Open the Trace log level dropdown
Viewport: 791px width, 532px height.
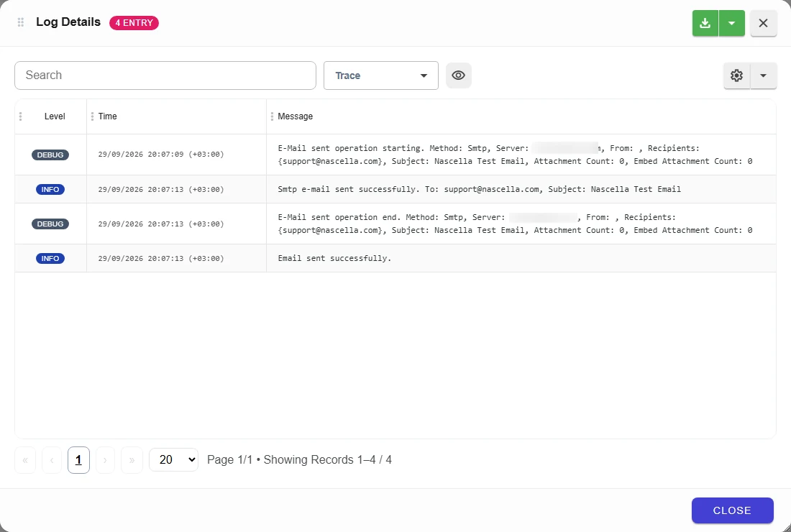[x=381, y=75]
